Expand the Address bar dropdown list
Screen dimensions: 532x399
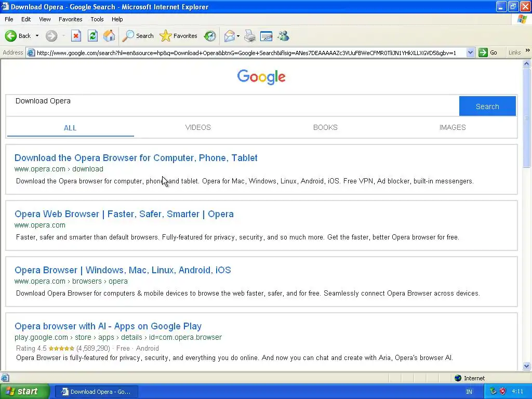pos(470,52)
